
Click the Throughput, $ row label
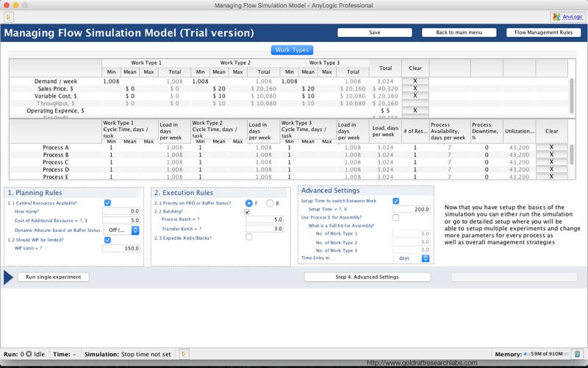56,103
